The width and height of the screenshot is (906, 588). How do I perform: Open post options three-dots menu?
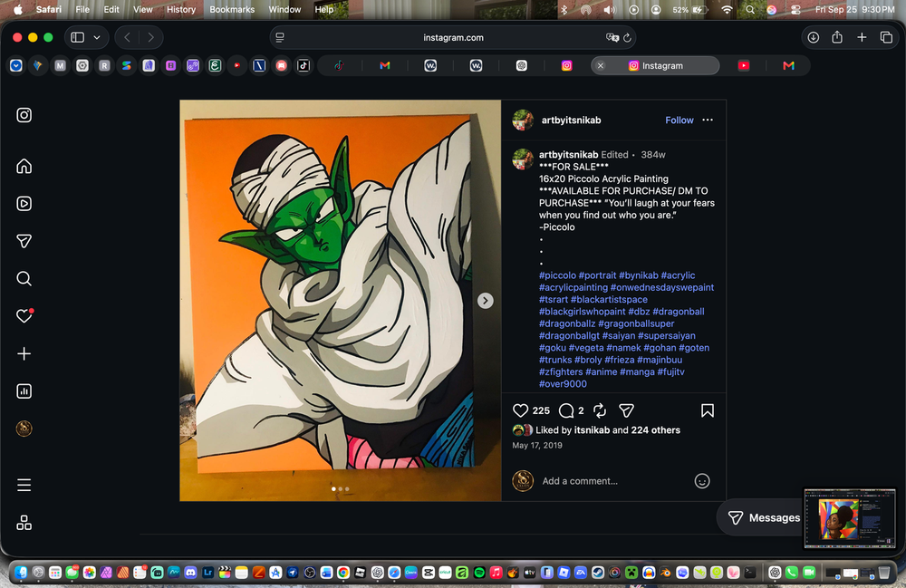click(708, 120)
